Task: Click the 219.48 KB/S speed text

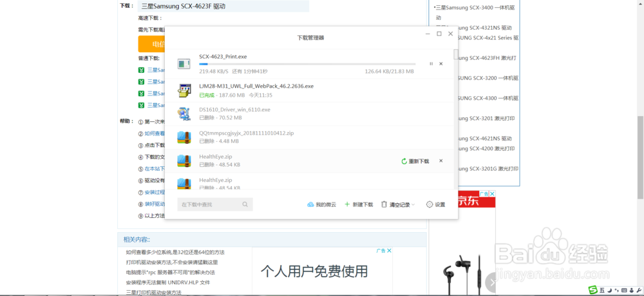Action: click(x=214, y=72)
